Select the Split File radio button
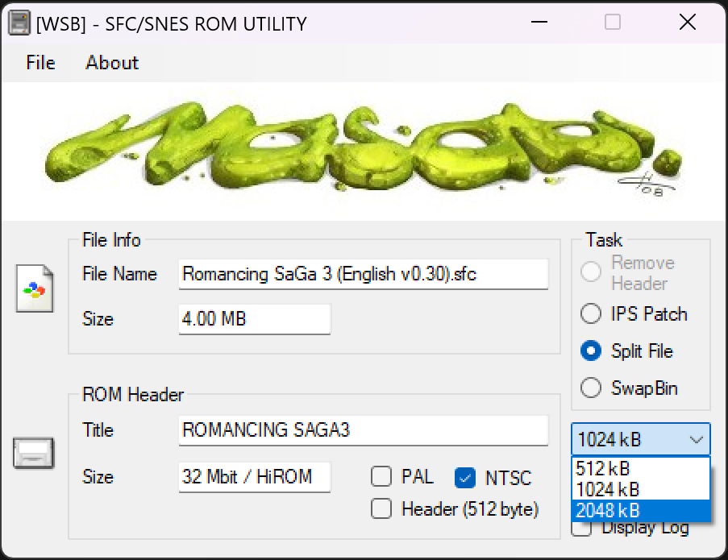The image size is (728, 560). 591,351
